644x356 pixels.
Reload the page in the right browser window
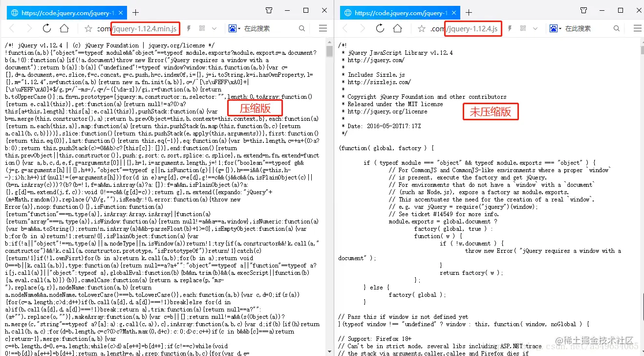coord(380,29)
